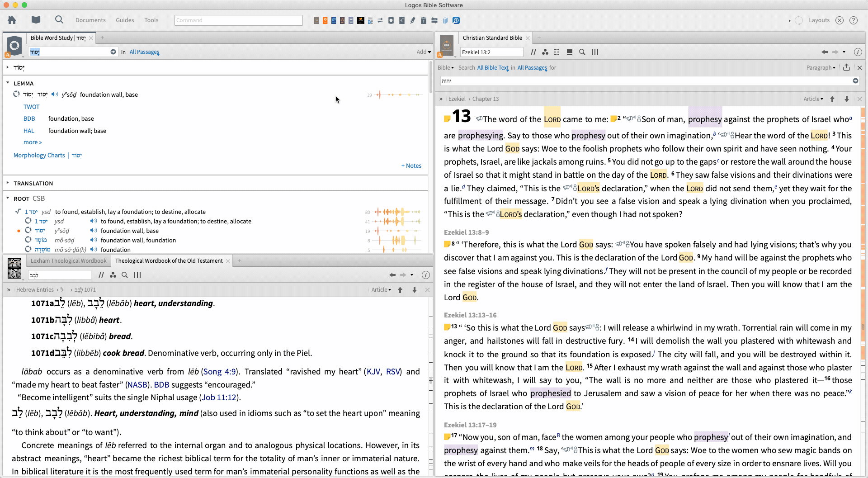Go back in CSB panel history
Screen dimensions: 868x478
coord(825,52)
